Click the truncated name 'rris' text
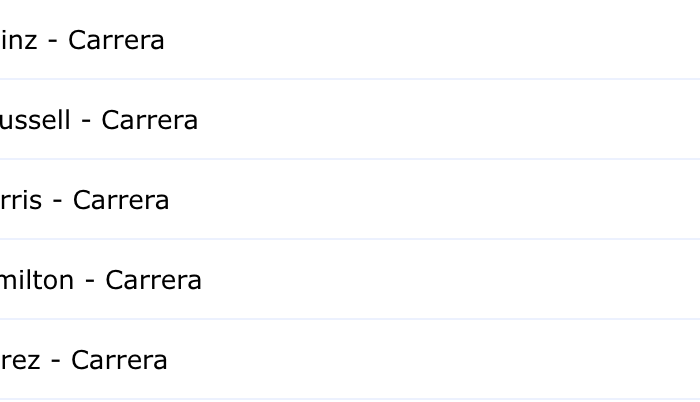This screenshot has height=402, width=700. (x=21, y=200)
